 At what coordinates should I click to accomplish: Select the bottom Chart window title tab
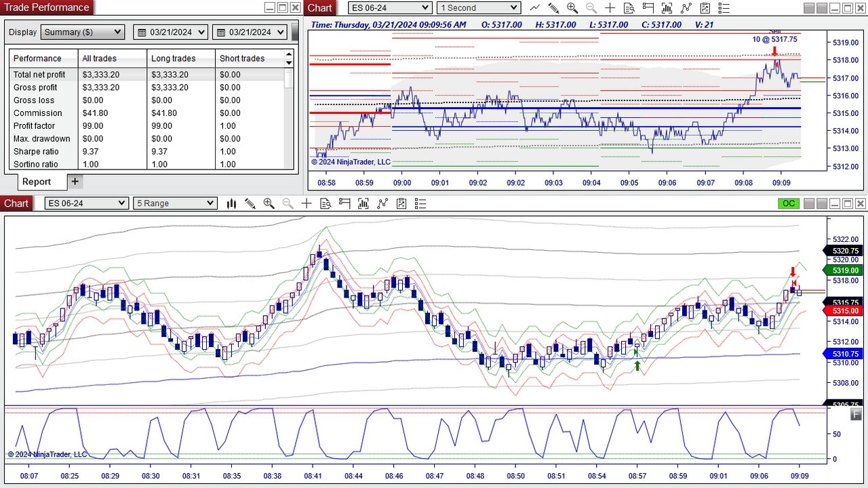[16, 203]
